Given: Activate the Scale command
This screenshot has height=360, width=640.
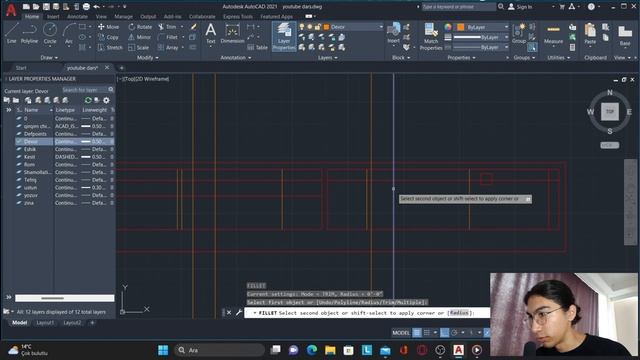Looking at the screenshot, I should (138, 47).
